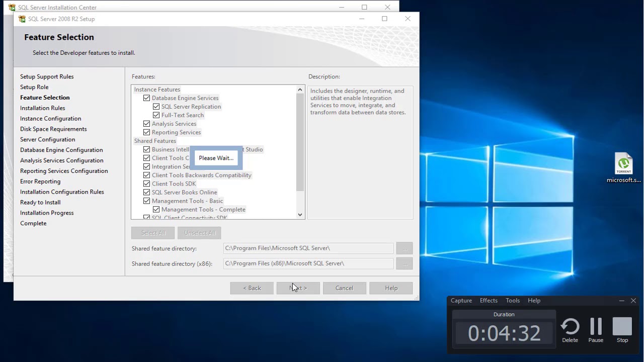Click the Please Wait... popup
644x362 pixels.
coord(216,158)
